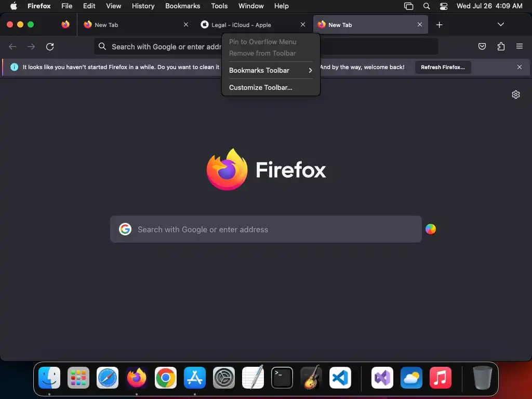Open the Tools menu

pos(219,6)
